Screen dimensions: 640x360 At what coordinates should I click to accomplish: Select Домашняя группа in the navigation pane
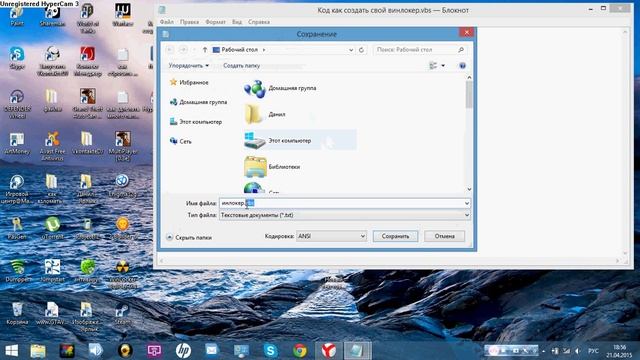coord(198,102)
